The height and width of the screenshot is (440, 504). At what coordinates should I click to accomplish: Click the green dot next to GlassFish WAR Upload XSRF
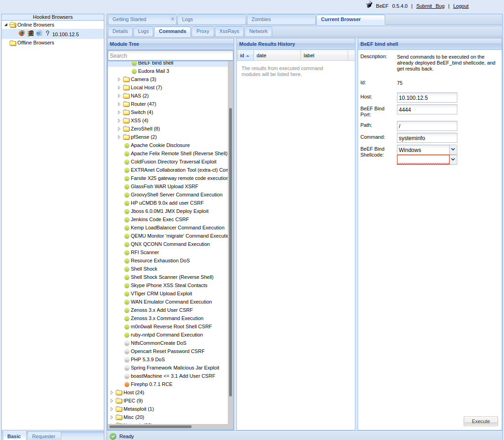pyautogui.click(x=127, y=187)
